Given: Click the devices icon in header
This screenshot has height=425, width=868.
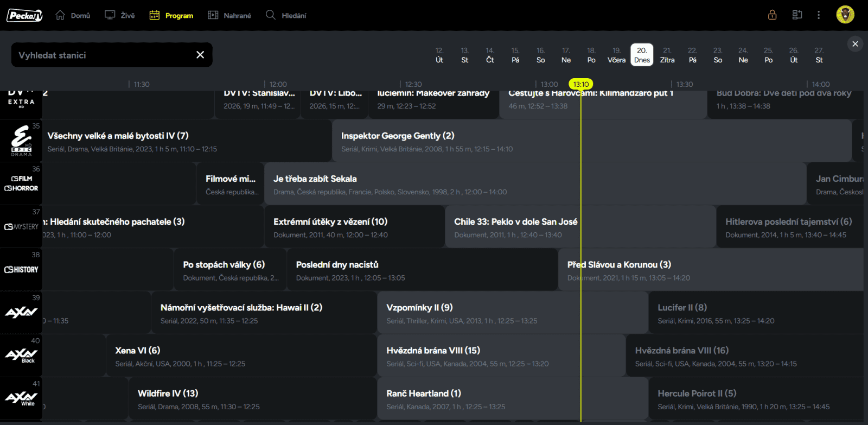Looking at the screenshot, I should pos(797,15).
